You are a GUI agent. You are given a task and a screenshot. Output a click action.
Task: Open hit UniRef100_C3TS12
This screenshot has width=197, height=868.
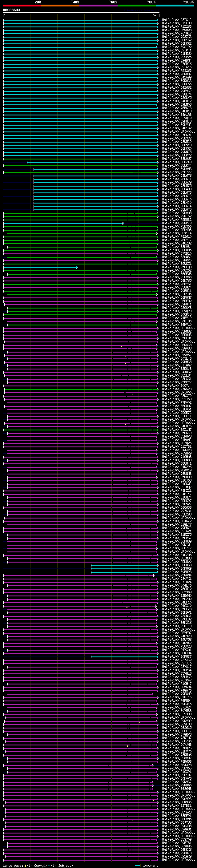[177, 20]
